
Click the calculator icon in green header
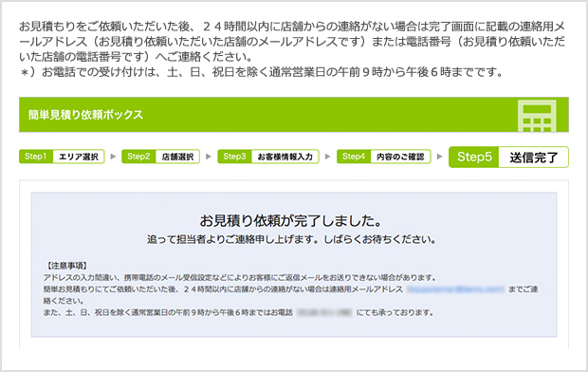coord(537,116)
